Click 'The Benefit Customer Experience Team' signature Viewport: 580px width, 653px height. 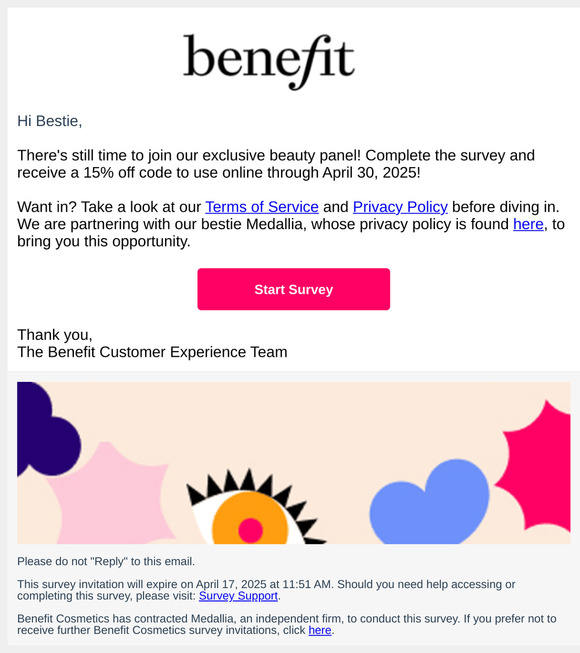point(152,352)
